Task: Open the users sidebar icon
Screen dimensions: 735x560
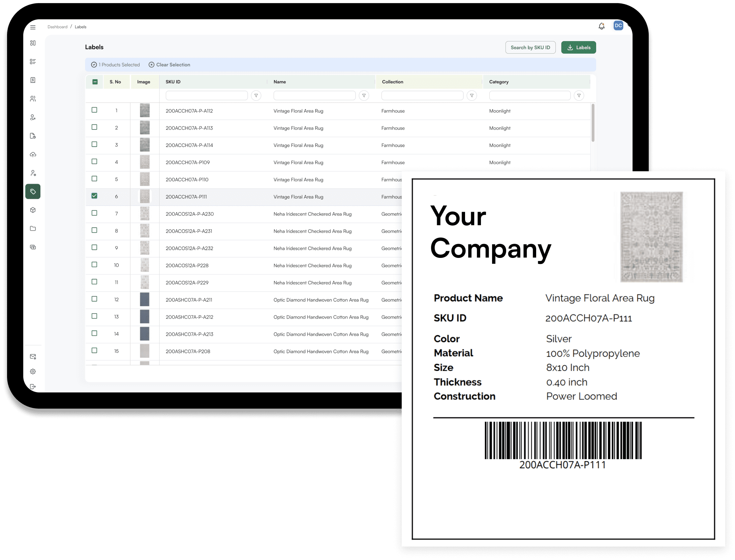Action: (x=33, y=99)
